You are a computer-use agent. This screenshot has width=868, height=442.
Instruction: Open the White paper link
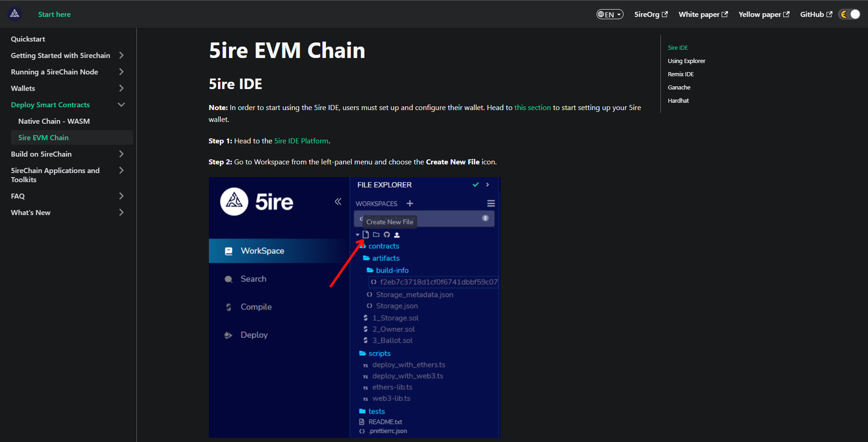702,15
